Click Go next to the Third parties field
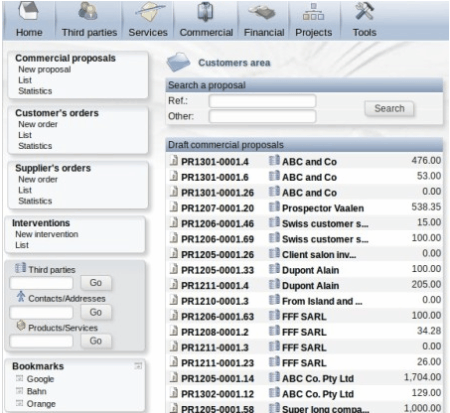The height and width of the screenshot is (413, 450). click(96, 283)
